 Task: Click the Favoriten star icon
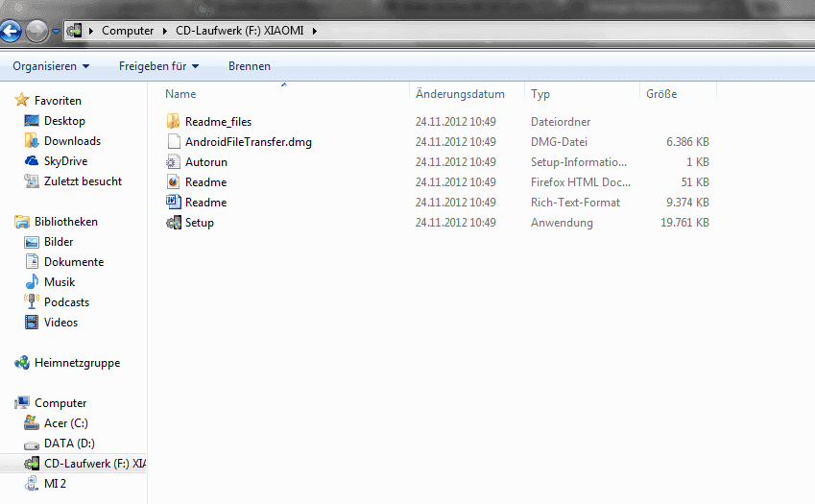21,99
